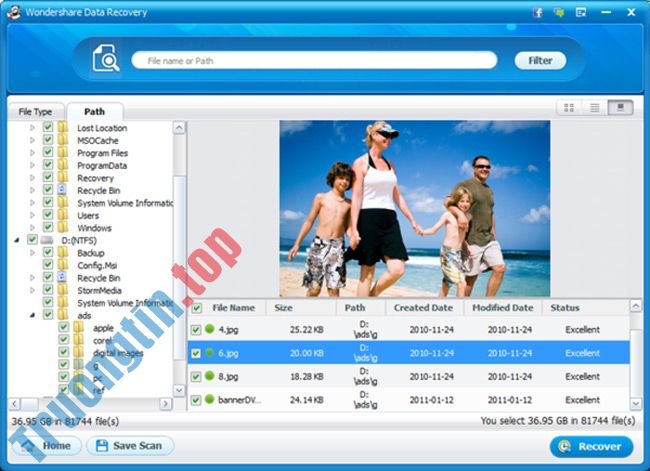The image size is (650, 471).
Task: Click the Recycle Bin icon under D:(NTFS)
Action: click(x=62, y=277)
